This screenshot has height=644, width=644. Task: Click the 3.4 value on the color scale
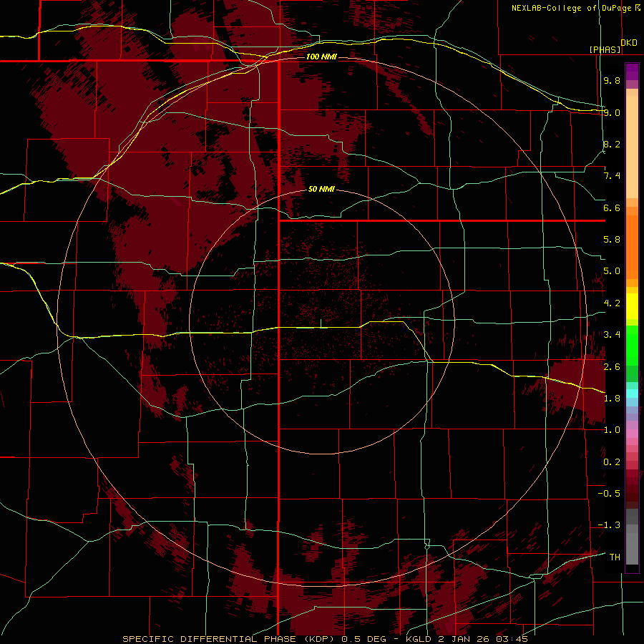point(612,335)
